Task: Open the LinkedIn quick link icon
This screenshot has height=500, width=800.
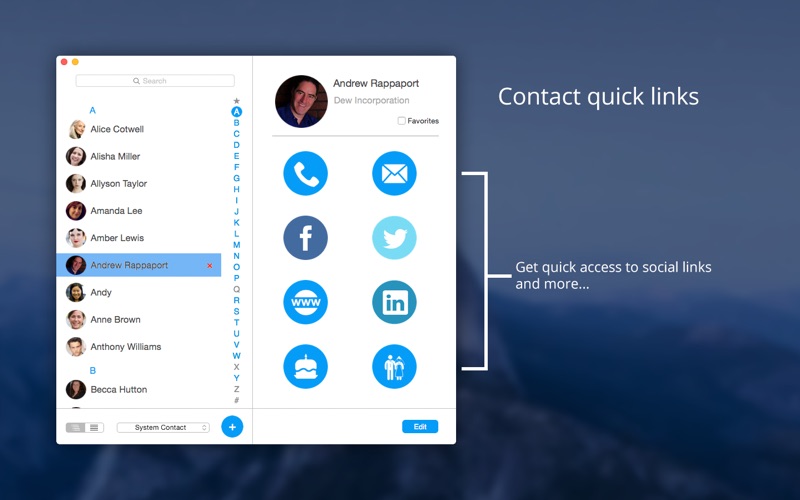Action: coord(394,302)
